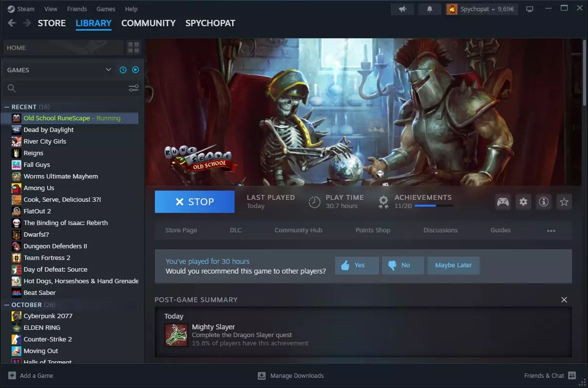
Task: Open the View menu
Action: pos(50,9)
